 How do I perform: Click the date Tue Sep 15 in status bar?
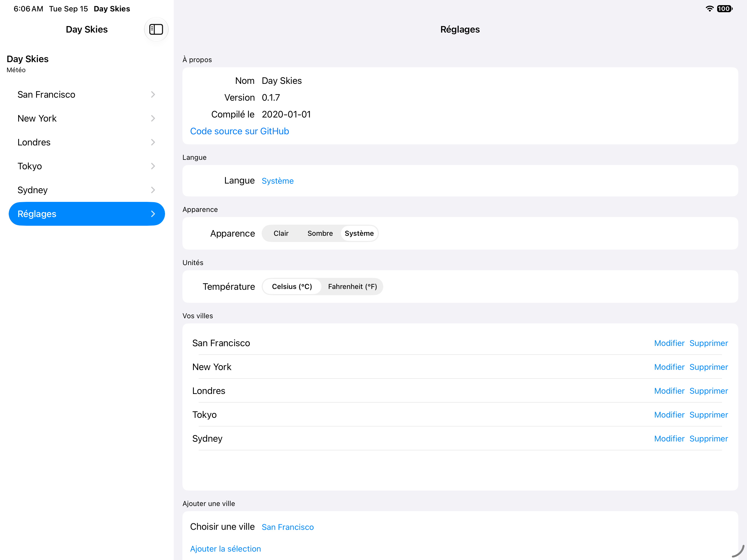[x=69, y=9]
